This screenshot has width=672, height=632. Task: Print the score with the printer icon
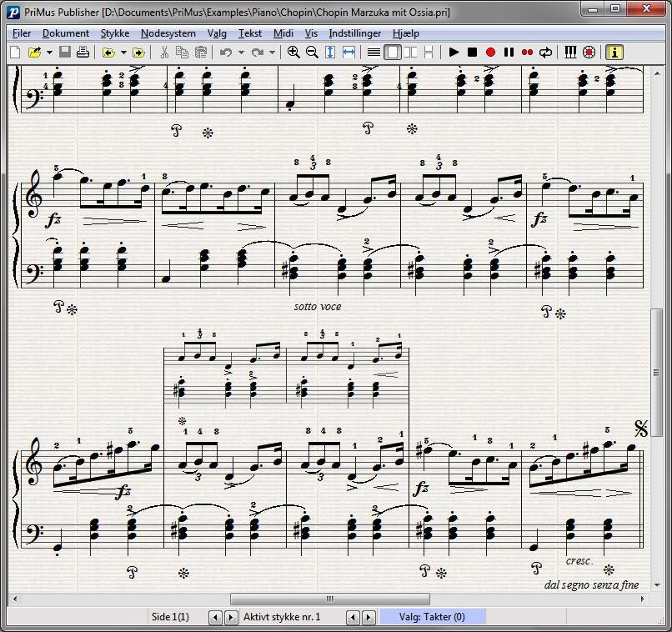pyautogui.click(x=83, y=53)
